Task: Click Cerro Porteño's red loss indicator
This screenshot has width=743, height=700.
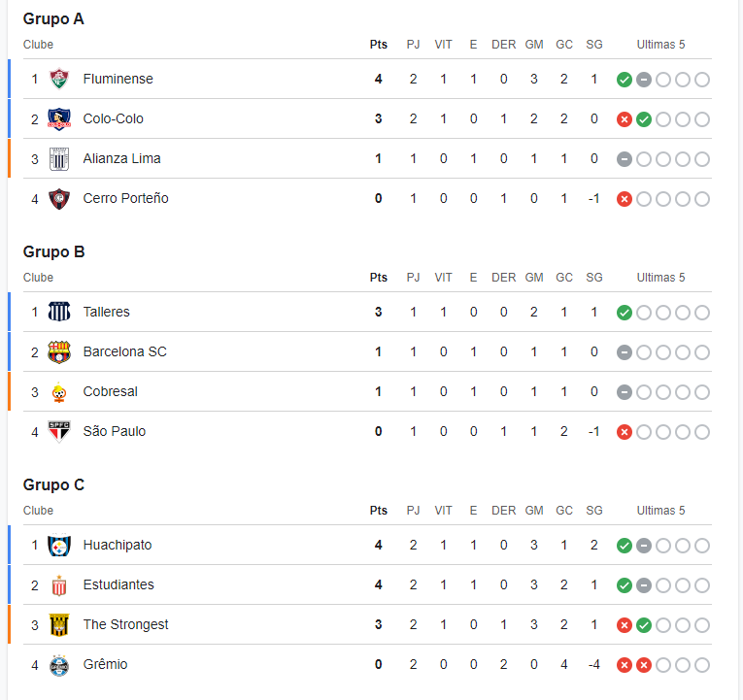Action: click(x=625, y=199)
